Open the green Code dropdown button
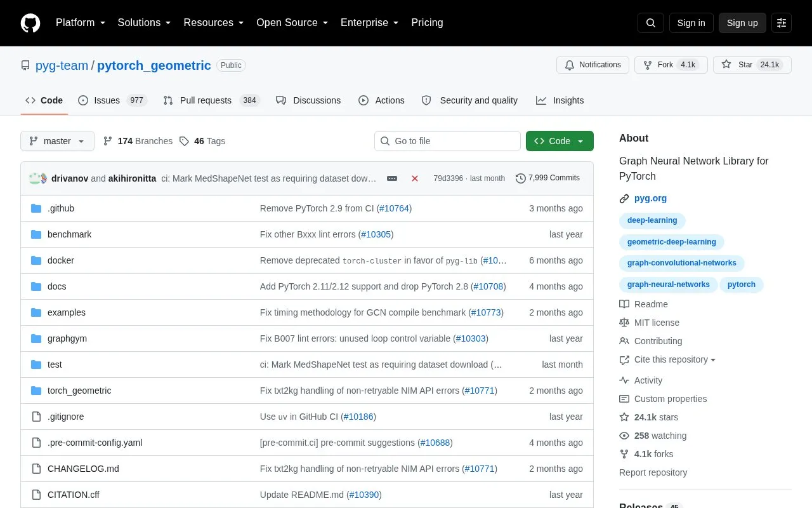812x508 pixels. click(560, 141)
